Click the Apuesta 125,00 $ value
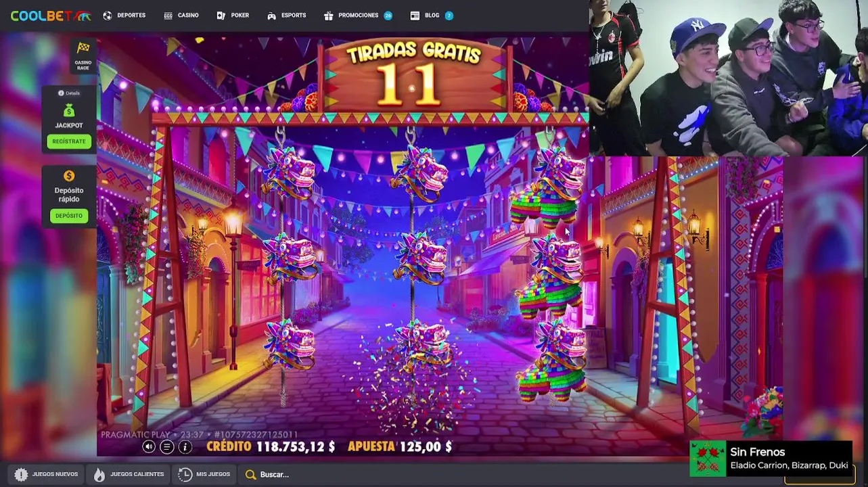This screenshot has height=487, width=868. click(426, 446)
